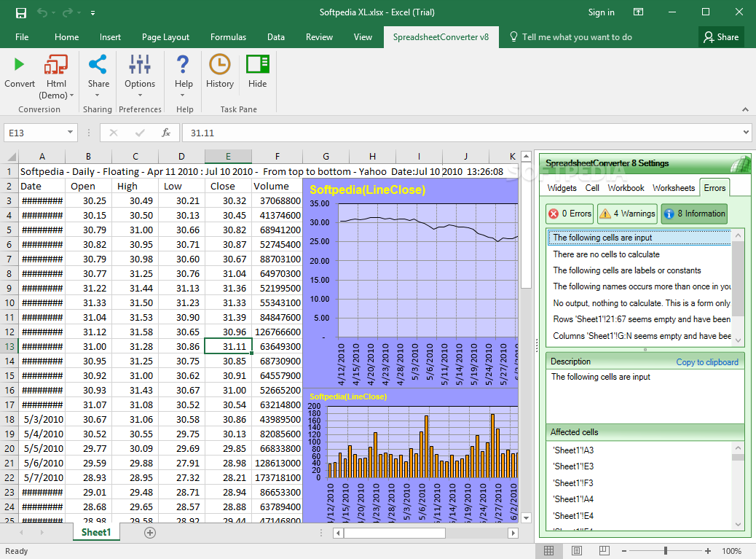Expand the Options dropdown arrow
The width and height of the screenshot is (756, 559).
pos(140,95)
